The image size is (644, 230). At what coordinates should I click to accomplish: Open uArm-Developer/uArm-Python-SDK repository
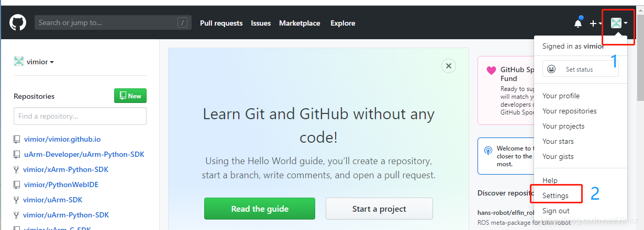(84, 154)
